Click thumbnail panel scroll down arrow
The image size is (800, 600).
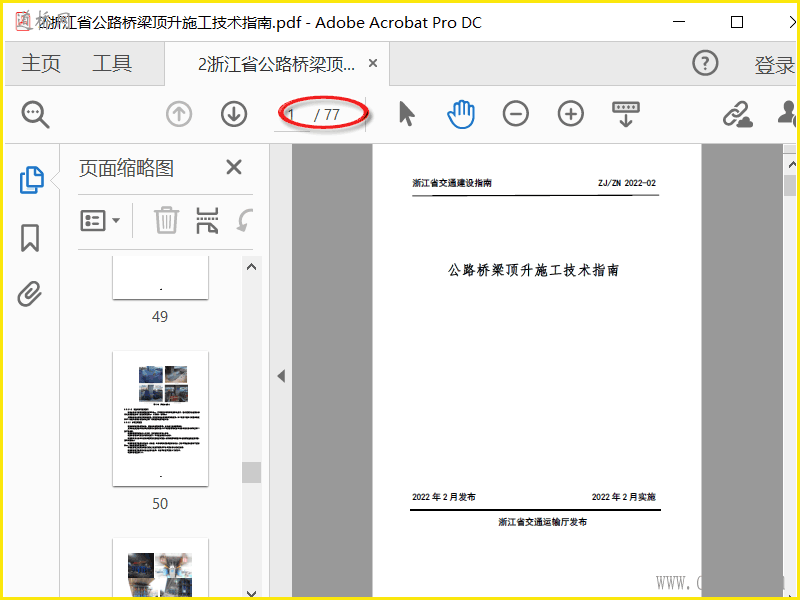coord(251,593)
